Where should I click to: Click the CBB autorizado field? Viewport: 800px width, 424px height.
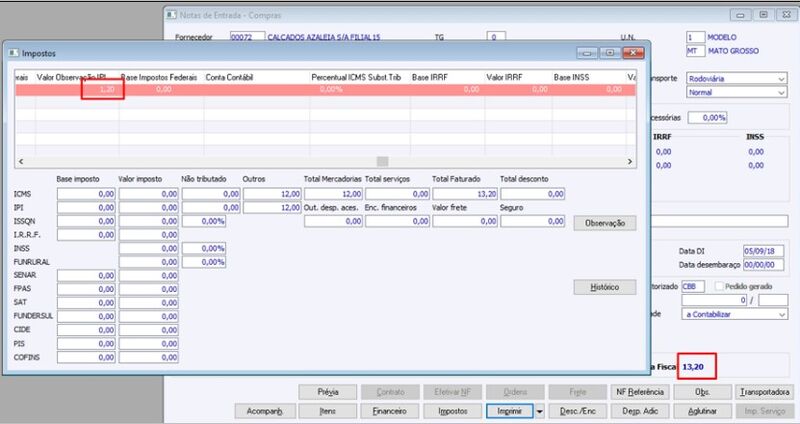tap(693, 287)
